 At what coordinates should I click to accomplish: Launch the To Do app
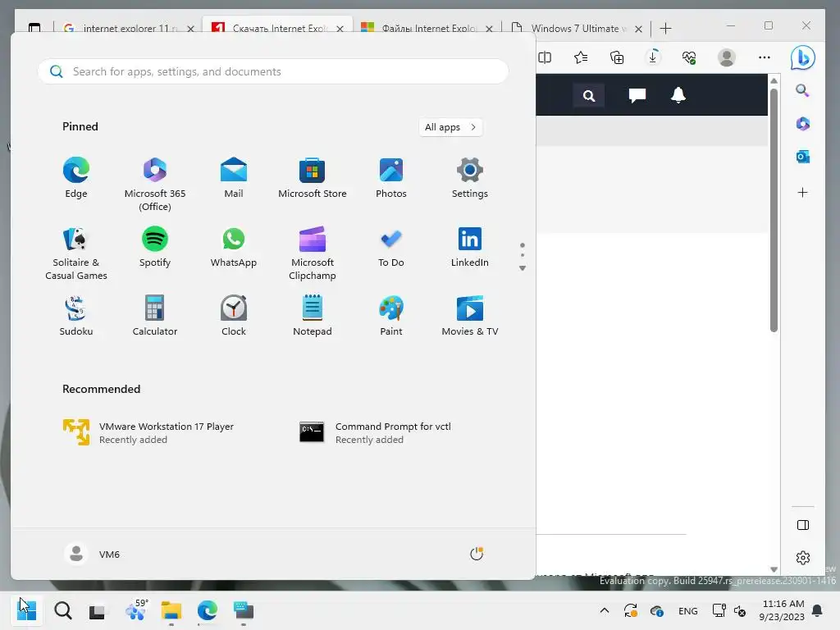tap(391, 247)
